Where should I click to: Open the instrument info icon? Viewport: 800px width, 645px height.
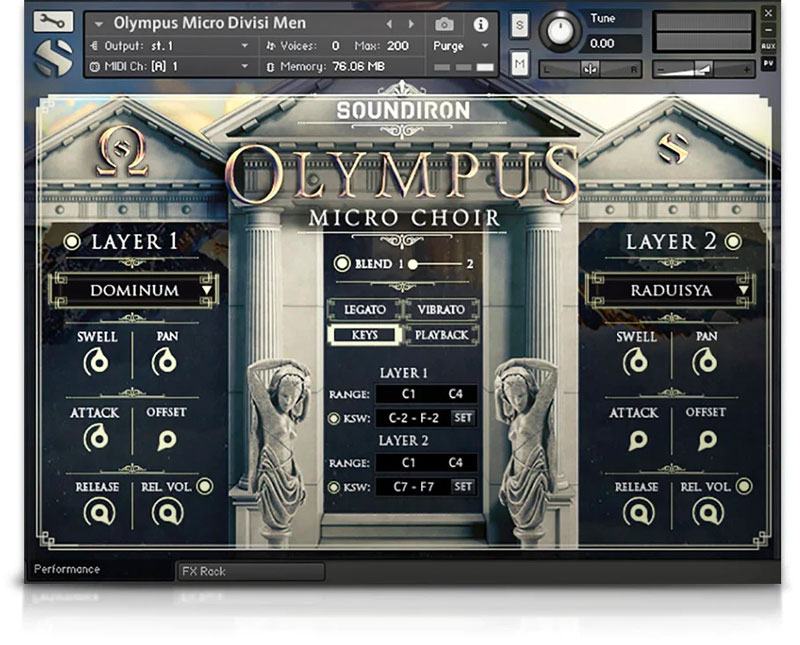481,24
